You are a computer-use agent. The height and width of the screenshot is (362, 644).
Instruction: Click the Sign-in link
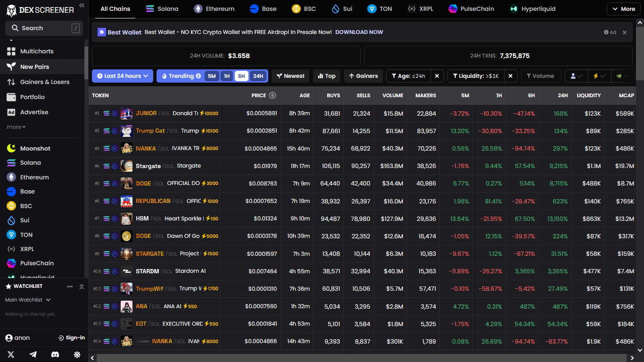(x=71, y=337)
